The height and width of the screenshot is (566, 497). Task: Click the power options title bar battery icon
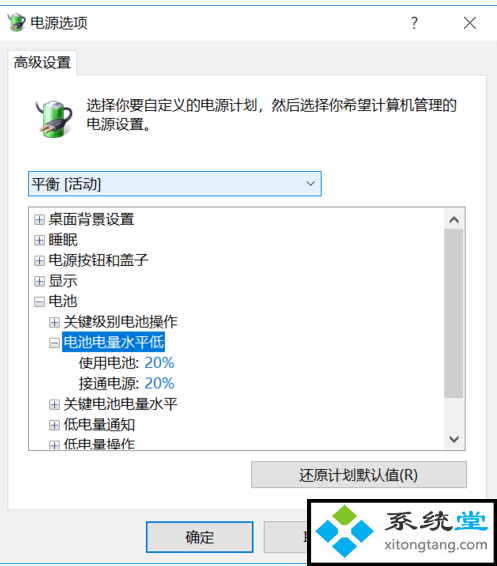tap(16, 22)
